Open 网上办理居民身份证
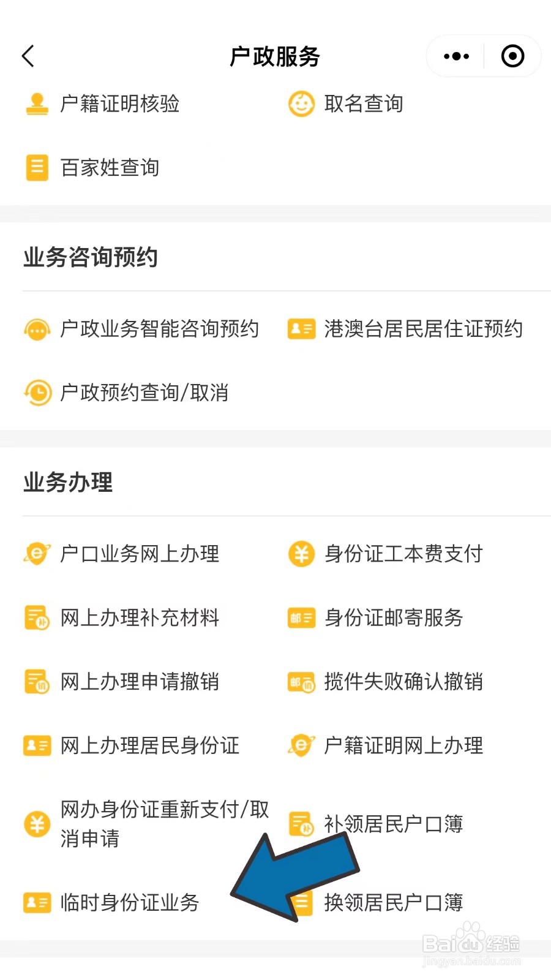The image size is (551, 980). coord(149,745)
